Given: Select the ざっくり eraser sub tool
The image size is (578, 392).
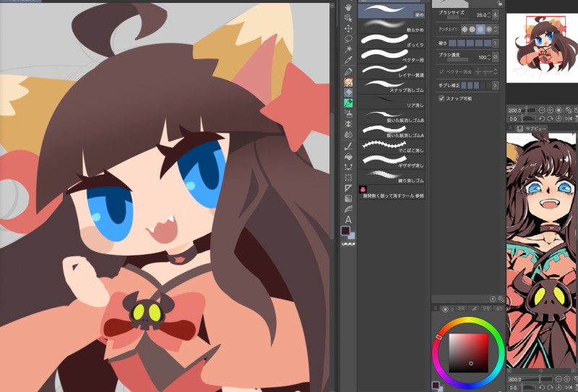Looking at the screenshot, I should 392,41.
